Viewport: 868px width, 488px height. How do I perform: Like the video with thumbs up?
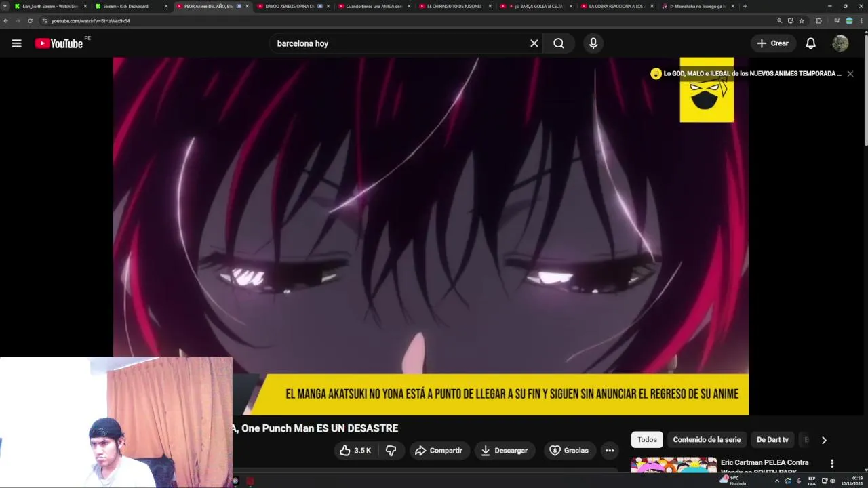357,451
